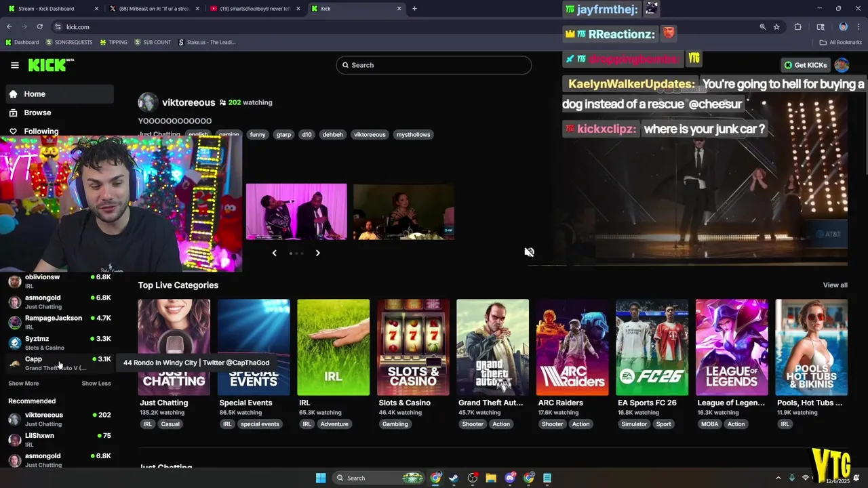The height and width of the screenshot is (488, 868).
Task: Open Capp channel in sidebar
Action: (x=60, y=363)
